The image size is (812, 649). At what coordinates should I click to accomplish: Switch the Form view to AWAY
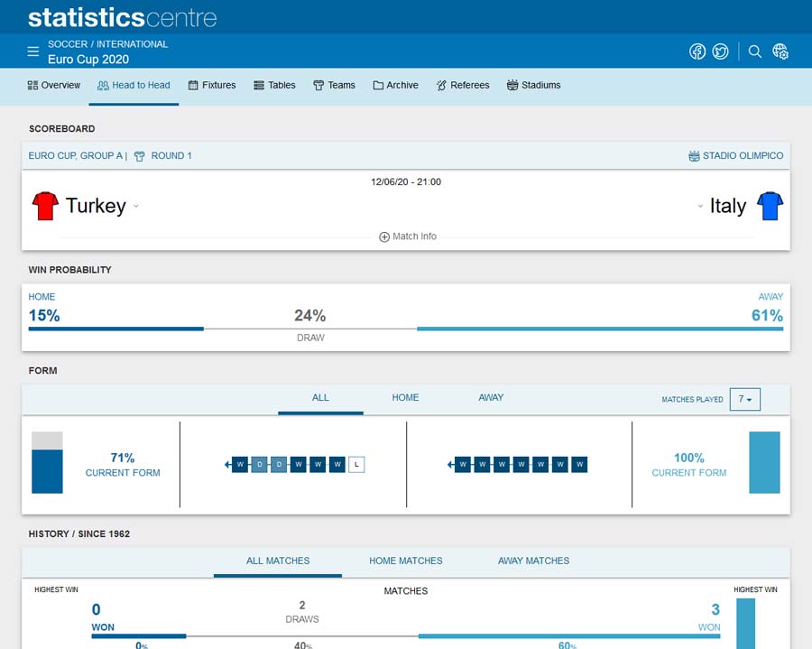pyautogui.click(x=491, y=397)
